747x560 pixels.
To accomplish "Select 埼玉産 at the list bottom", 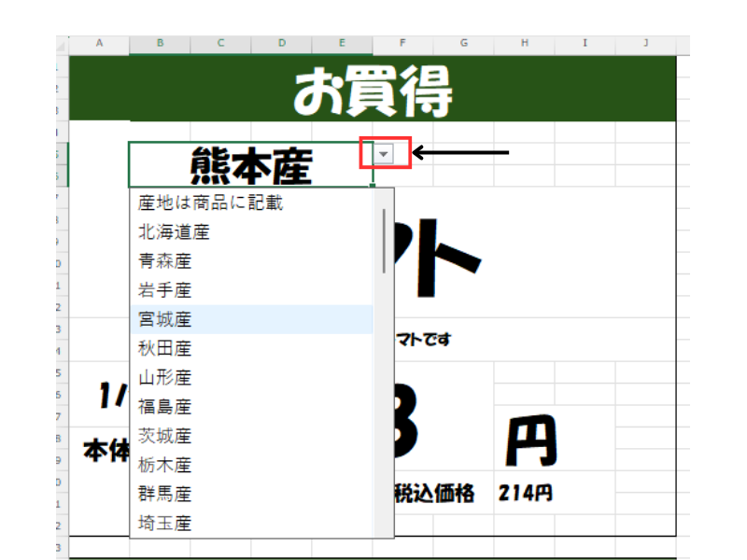I will [x=165, y=523].
